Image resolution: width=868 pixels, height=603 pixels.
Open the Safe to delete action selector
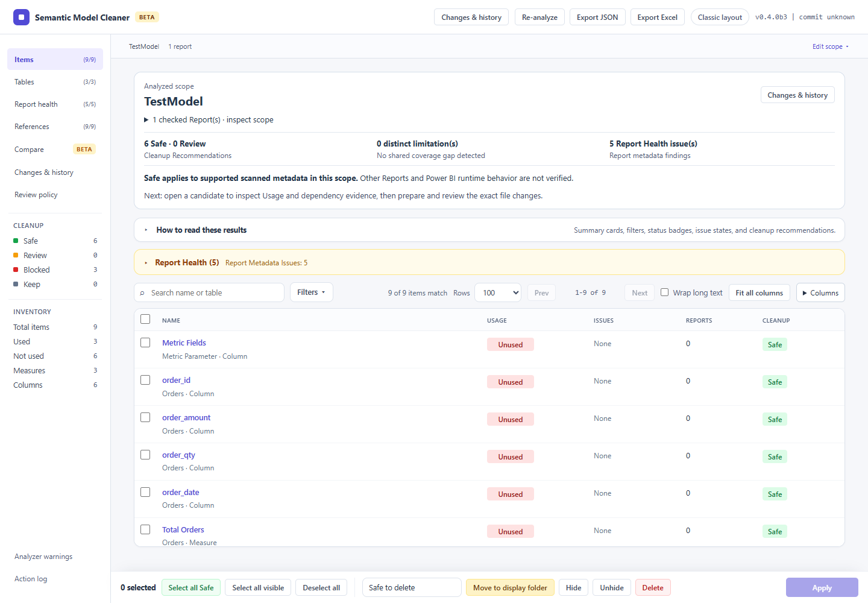click(412, 587)
